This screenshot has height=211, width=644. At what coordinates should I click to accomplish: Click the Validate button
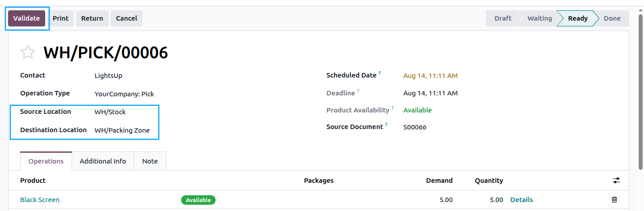[26, 18]
